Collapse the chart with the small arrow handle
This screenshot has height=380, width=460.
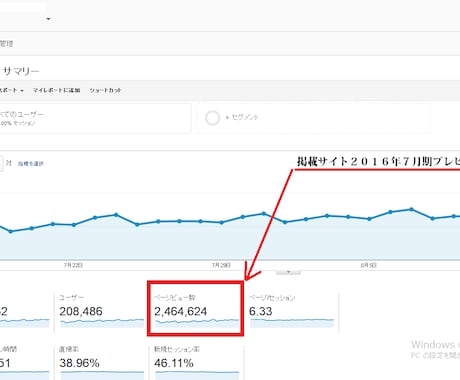pyautogui.click(x=288, y=273)
